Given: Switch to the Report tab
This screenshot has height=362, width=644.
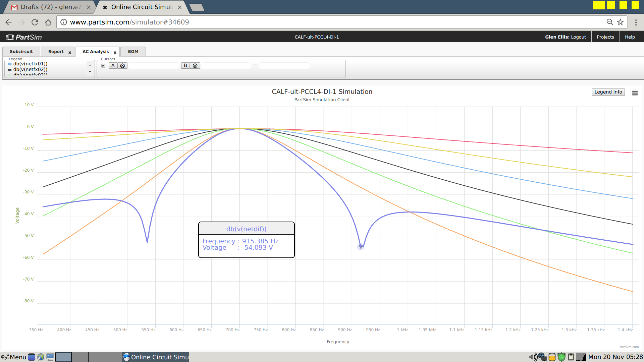Looking at the screenshot, I should (56, 52).
